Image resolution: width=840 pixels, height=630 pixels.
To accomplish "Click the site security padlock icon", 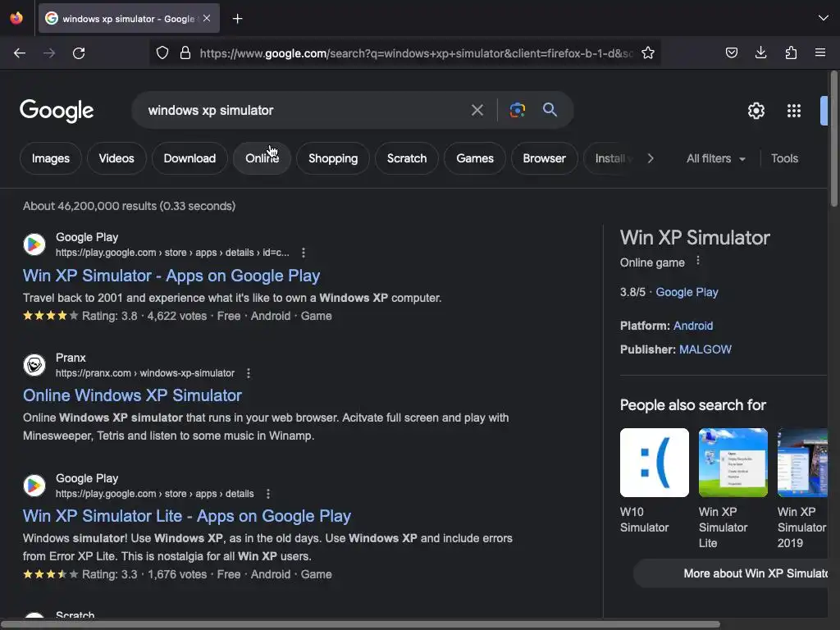I will [185, 52].
